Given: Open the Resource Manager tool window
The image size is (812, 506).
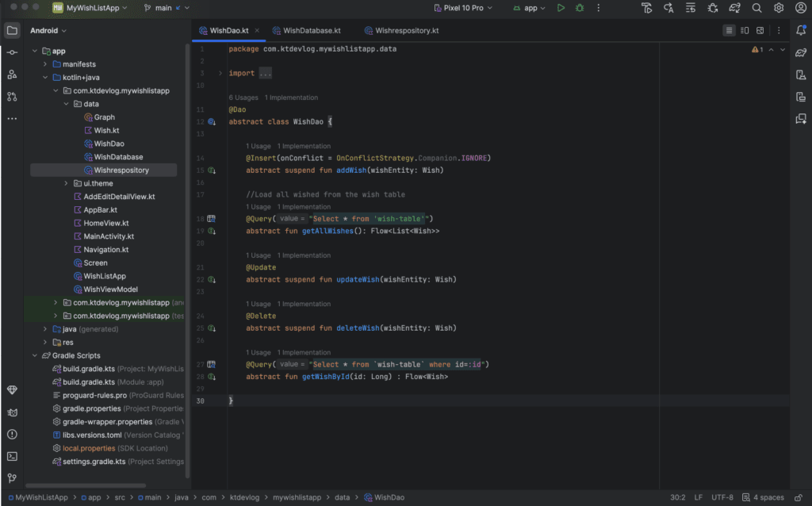Looking at the screenshot, I should 12,75.
